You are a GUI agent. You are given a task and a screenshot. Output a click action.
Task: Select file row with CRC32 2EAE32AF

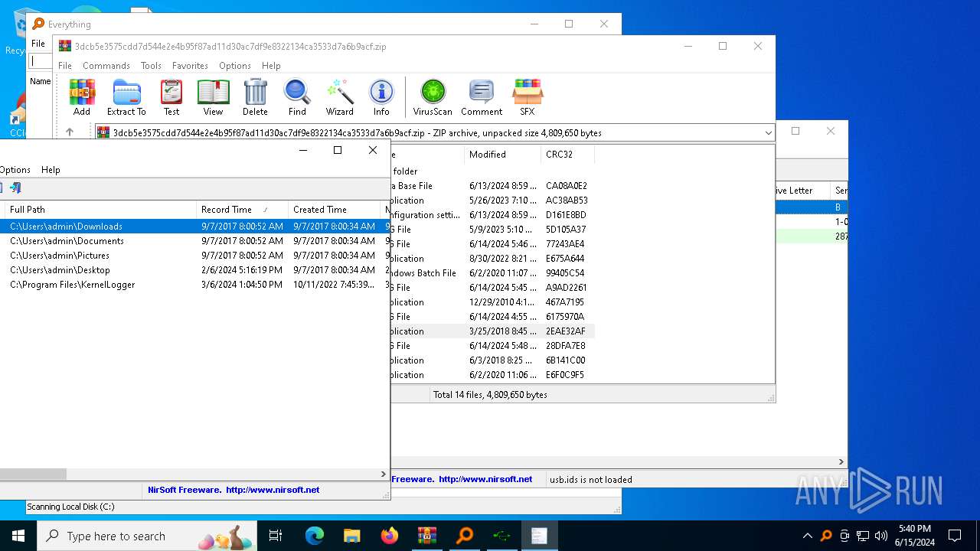(x=492, y=331)
